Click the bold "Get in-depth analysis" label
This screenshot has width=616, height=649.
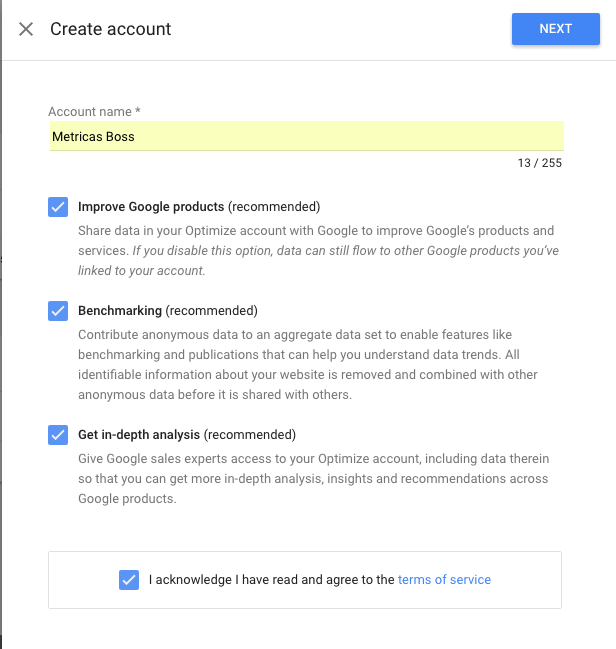tap(139, 435)
